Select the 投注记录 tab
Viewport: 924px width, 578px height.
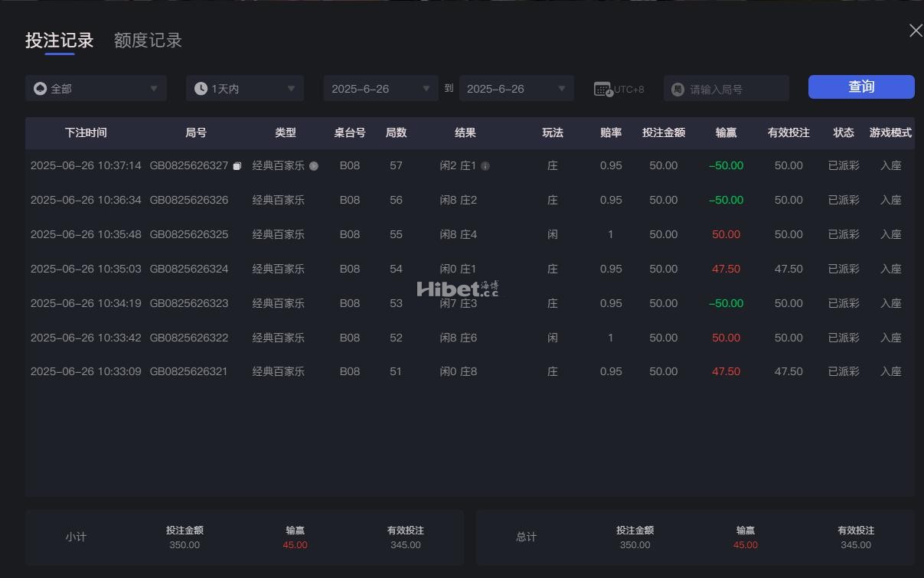pos(60,41)
